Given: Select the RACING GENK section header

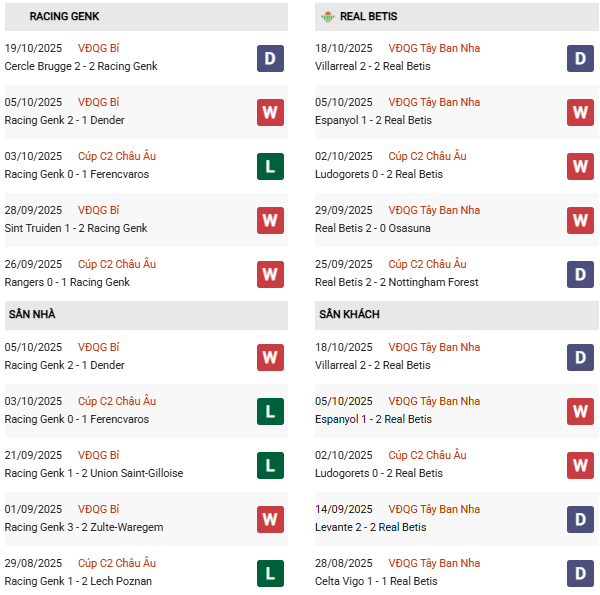Looking at the screenshot, I should pos(65,16).
